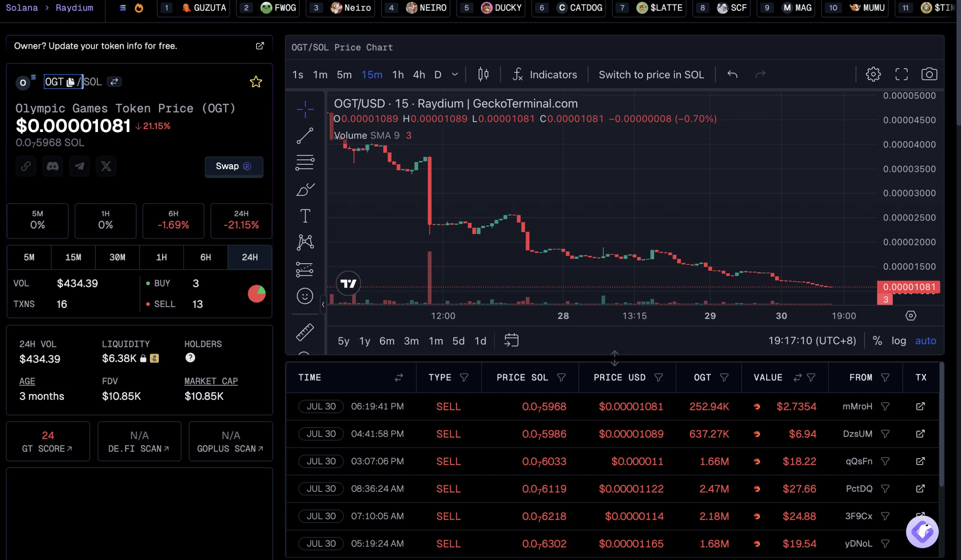Open the token Telegram link

click(x=79, y=166)
